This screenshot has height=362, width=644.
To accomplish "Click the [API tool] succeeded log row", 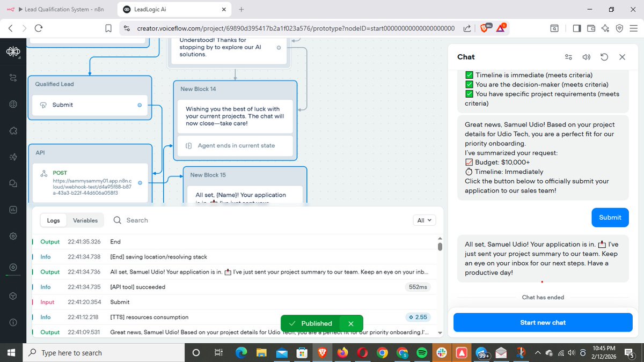I will click(x=233, y=287).
